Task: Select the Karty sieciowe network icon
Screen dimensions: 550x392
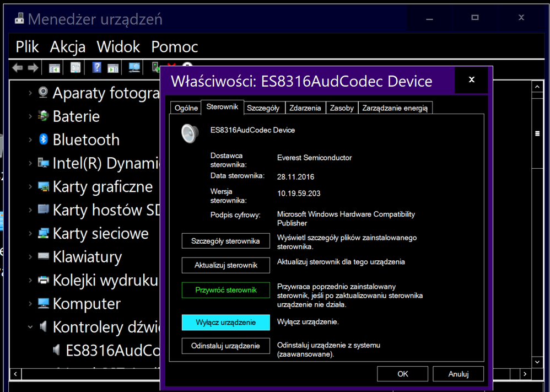Action: click(x=43, y=233)
